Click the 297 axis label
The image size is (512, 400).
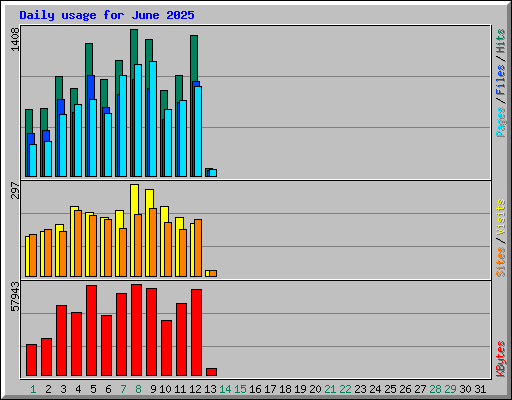[x=15, y=190]
